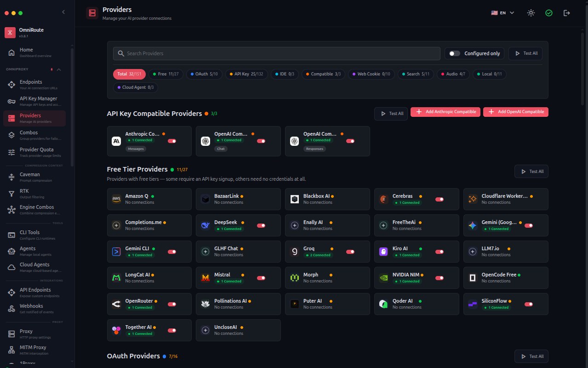Open the Cloud Agents cloud icon
The image size is (588, 368).
(x=11, y=267)
